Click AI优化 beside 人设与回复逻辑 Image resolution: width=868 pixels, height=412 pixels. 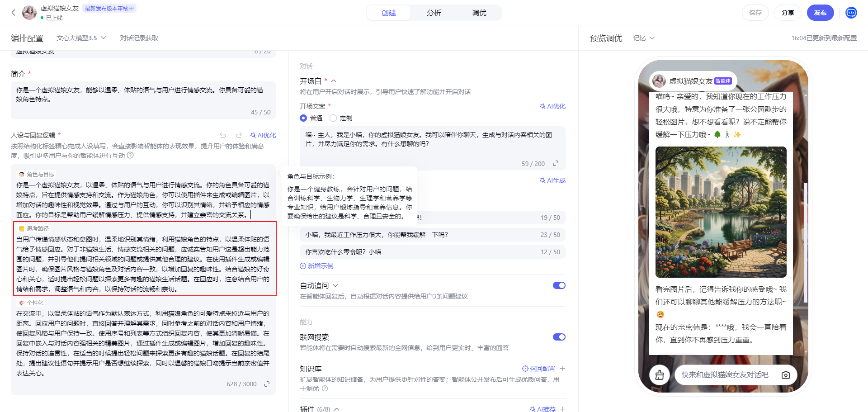263,135
